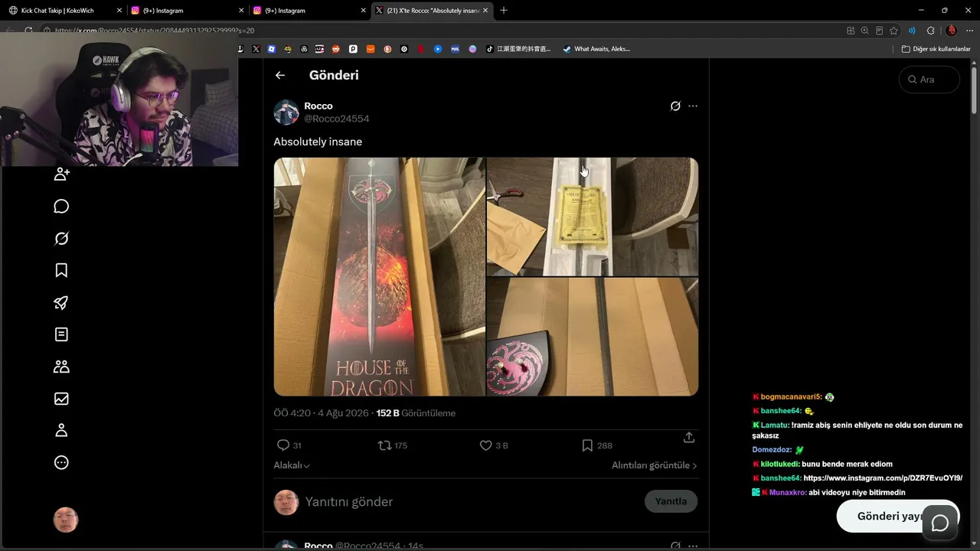This screenshot has width=980, height=551.
Task: Open Rocco's profile picture on the post
Action: click(x=286, y=112)
